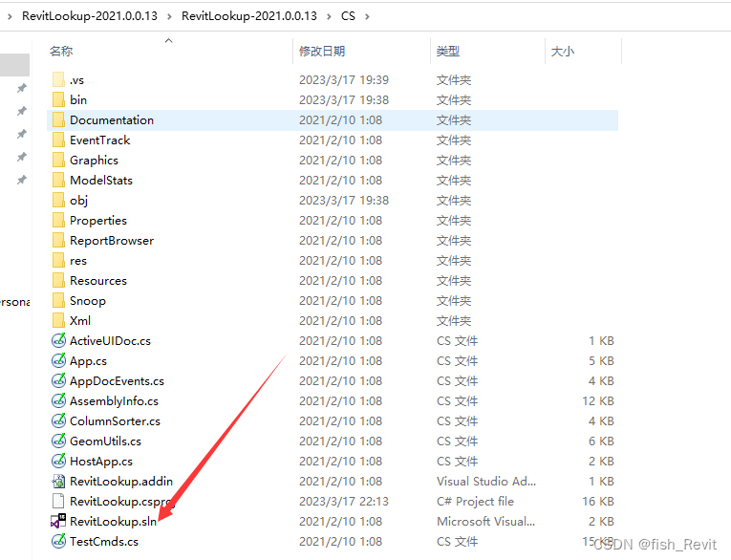Sort by the 大小 column header
731x560 pixels.
pos(563,52)
